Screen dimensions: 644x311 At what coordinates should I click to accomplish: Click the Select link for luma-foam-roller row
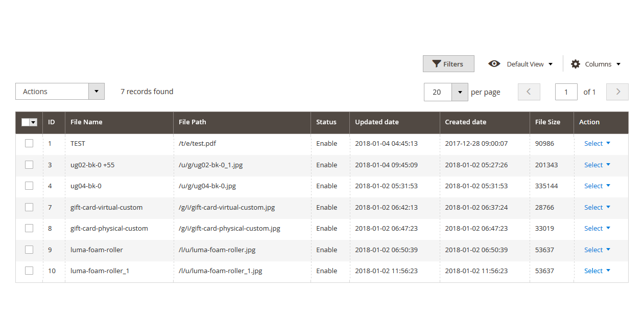point(593,250)
